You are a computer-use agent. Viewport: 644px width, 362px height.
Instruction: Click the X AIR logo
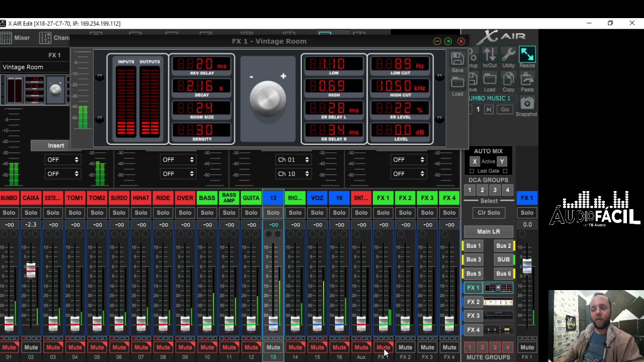pos(501,37)
